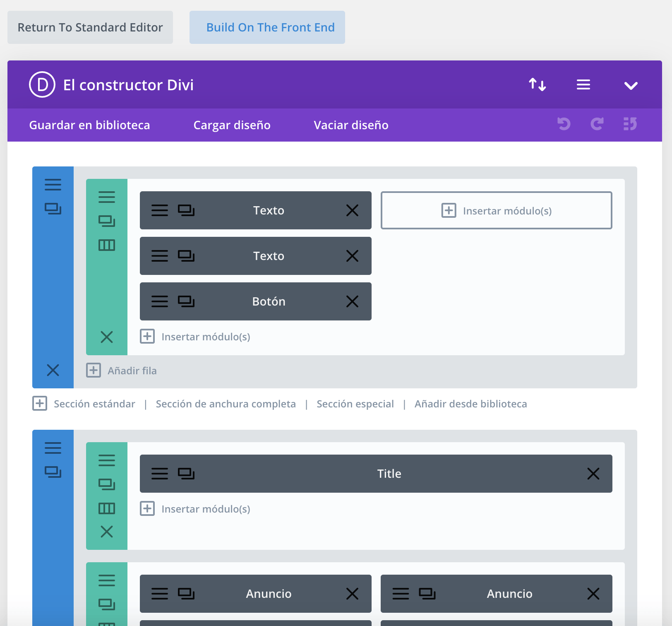Click the undo icon in toolbar

[x=564, y=124]
